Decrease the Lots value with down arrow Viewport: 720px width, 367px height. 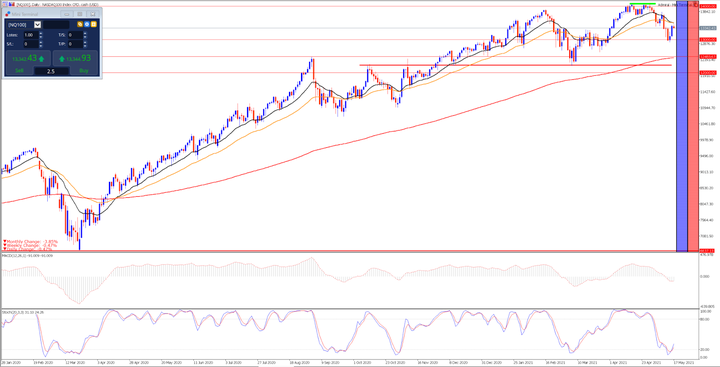pos(41,37)
